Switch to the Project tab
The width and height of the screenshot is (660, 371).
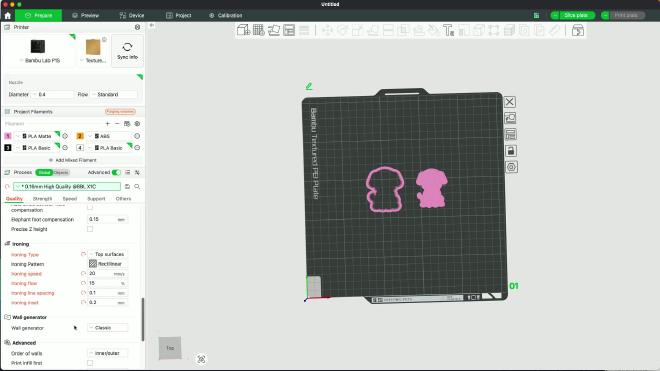pos(179,16)
